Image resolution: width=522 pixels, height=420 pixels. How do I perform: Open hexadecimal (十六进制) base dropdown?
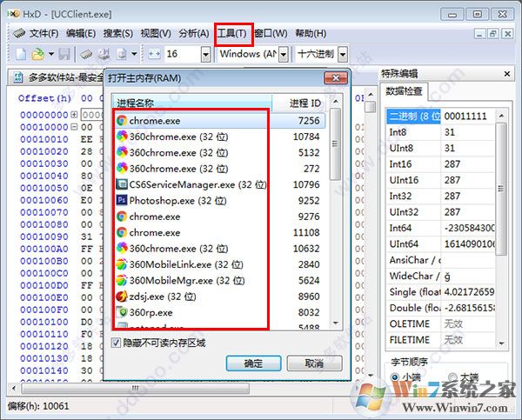click(x=343, y=54)
